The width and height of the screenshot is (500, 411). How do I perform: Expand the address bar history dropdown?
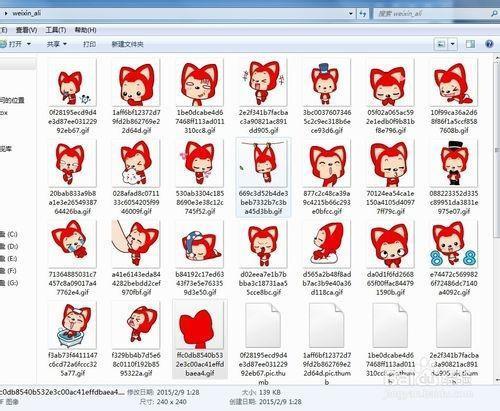tap(351, 14)
